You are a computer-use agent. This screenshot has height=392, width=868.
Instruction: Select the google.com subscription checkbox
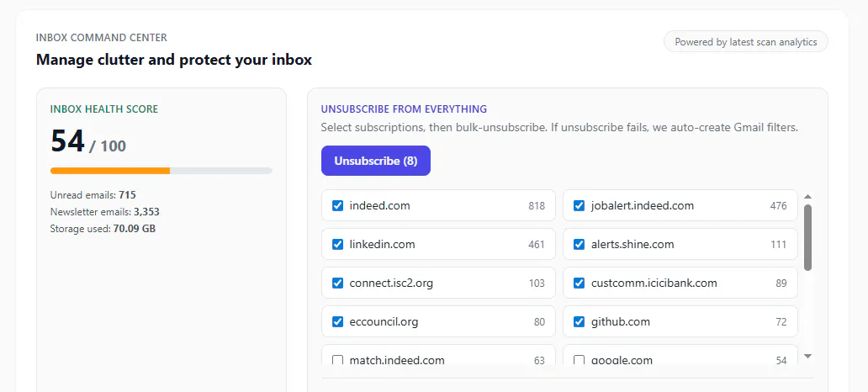579,360
